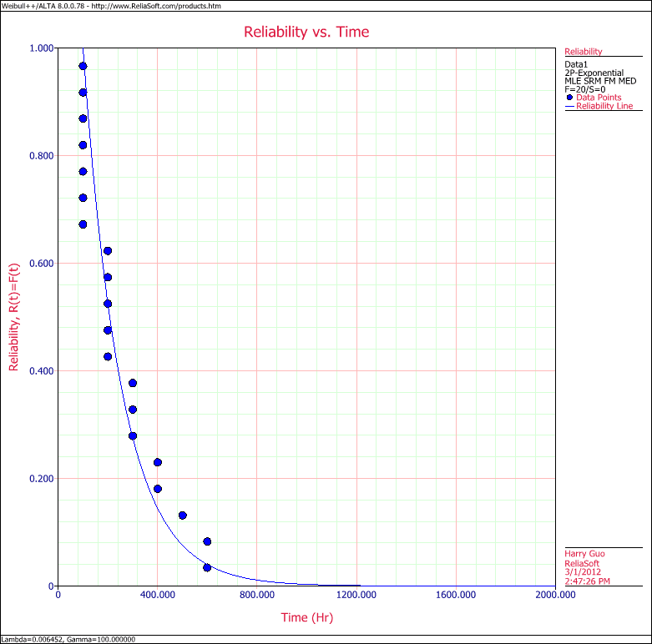Screen dimensions: 652x644
Task: Click the Weibull++/ALTA header URL text
Action: (x=111, y=6)
